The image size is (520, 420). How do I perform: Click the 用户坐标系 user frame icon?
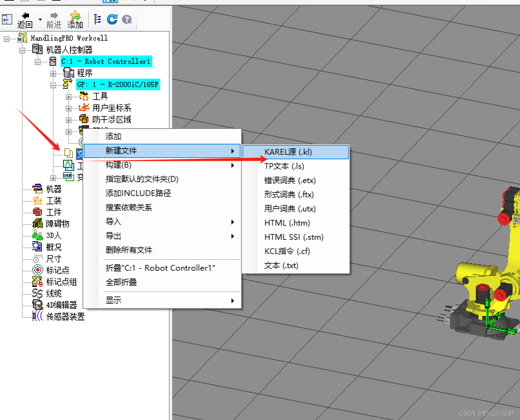coord(84,108)
